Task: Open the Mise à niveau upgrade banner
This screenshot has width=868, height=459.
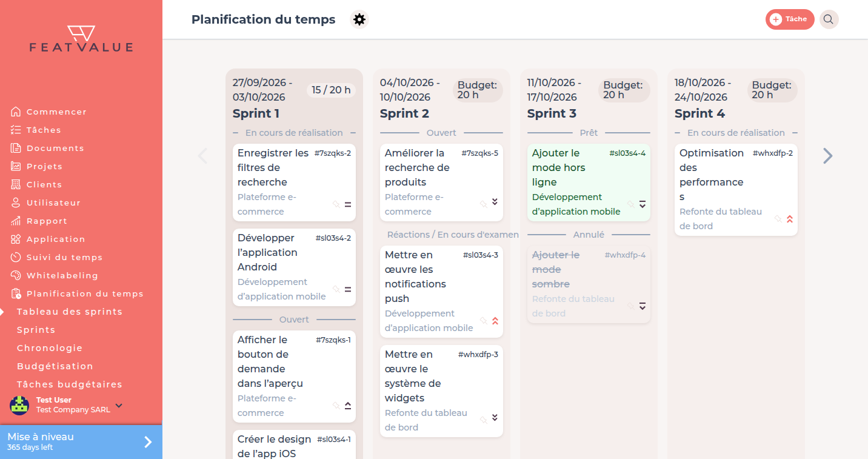Action: (x=81, y=442)
